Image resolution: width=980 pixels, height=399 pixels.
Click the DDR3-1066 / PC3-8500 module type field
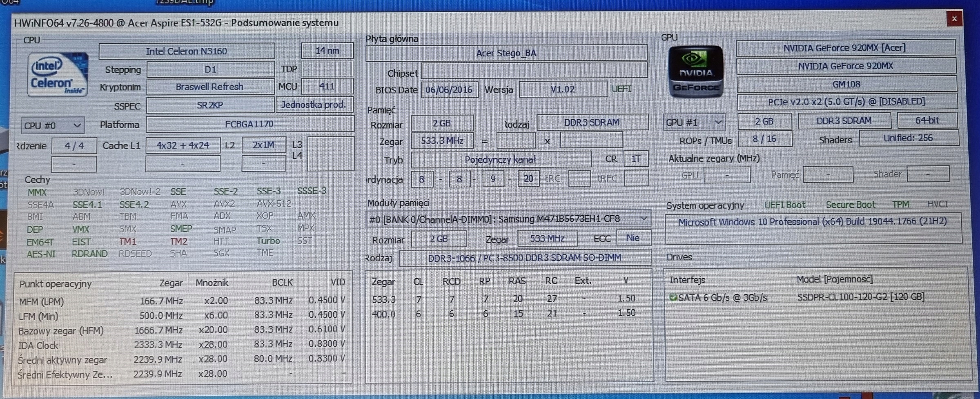524,258
